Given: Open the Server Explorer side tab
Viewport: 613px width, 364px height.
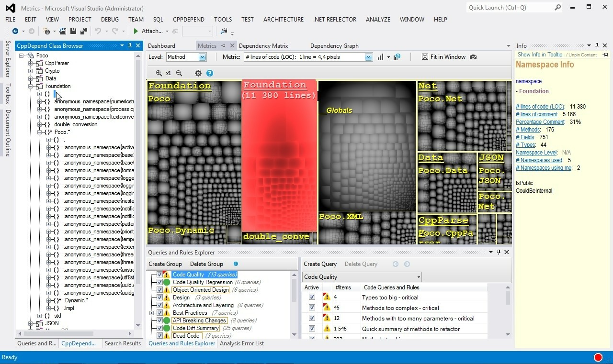Looking at the screenshot, I should pyautogui.click(x=8, y=59).
